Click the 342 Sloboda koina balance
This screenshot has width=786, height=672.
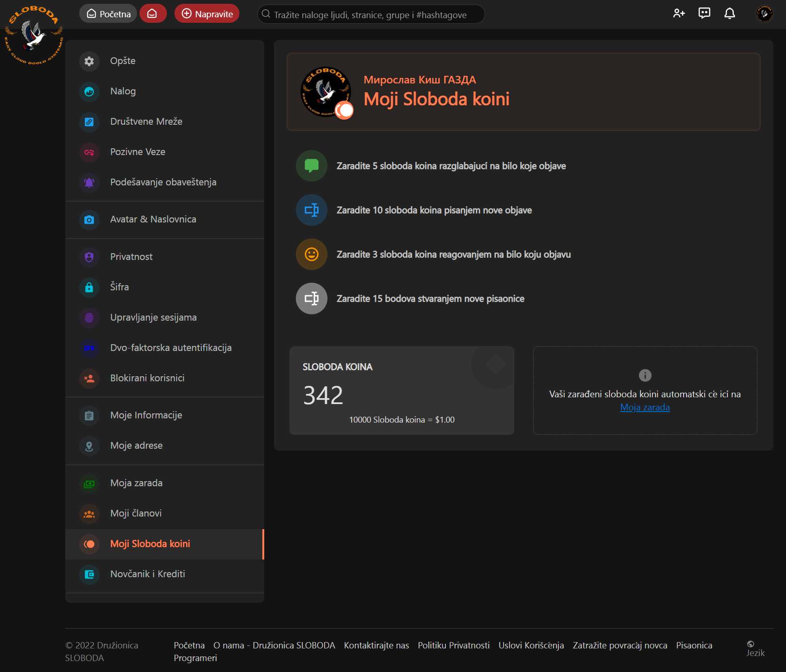point(323,395)
